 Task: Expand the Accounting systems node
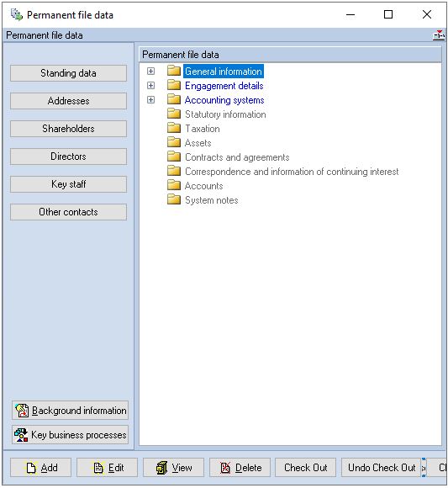[150, 99]
